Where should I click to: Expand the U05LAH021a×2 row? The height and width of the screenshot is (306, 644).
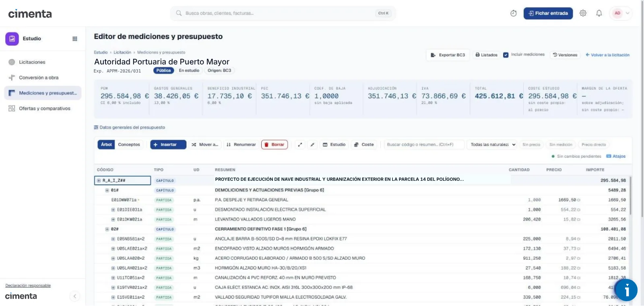tap(113, 268)
